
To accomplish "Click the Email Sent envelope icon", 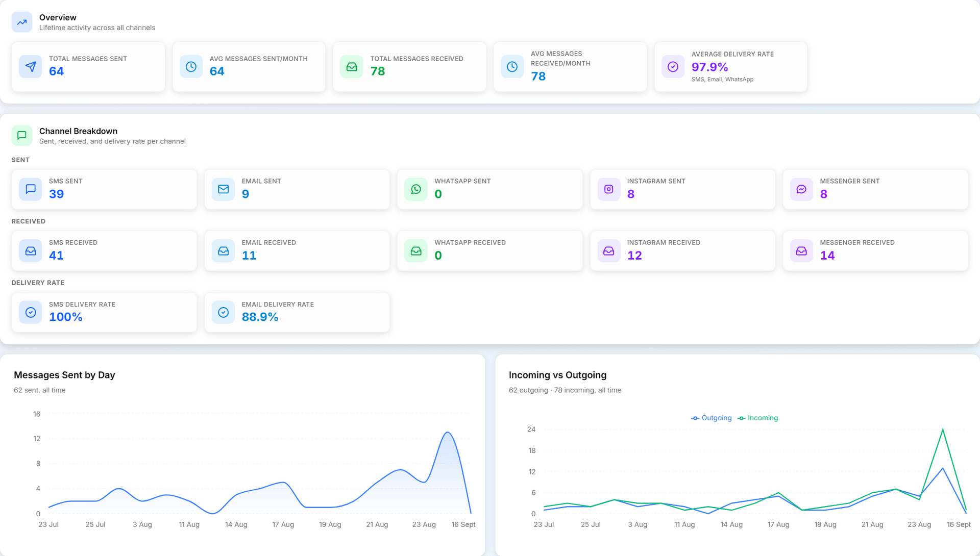I will 223,189.
